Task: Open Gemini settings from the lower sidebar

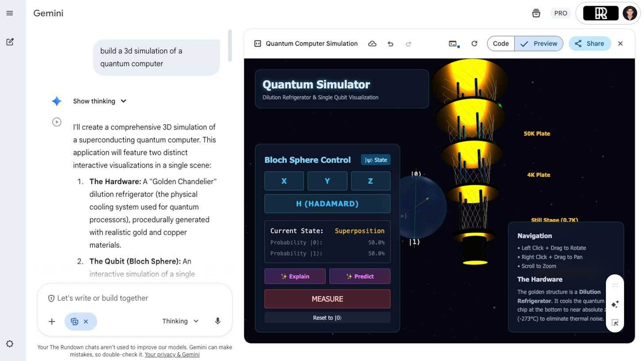Action: tap(10, 344)
